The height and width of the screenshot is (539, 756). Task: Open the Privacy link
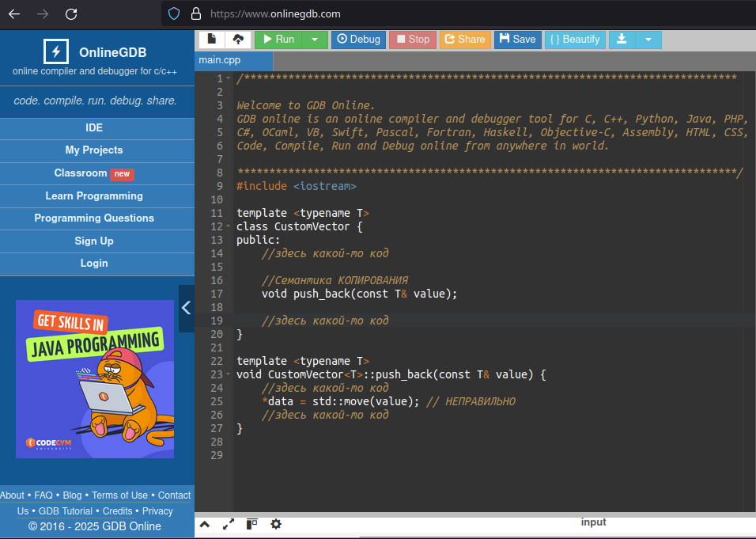click(x=157, y=511)
